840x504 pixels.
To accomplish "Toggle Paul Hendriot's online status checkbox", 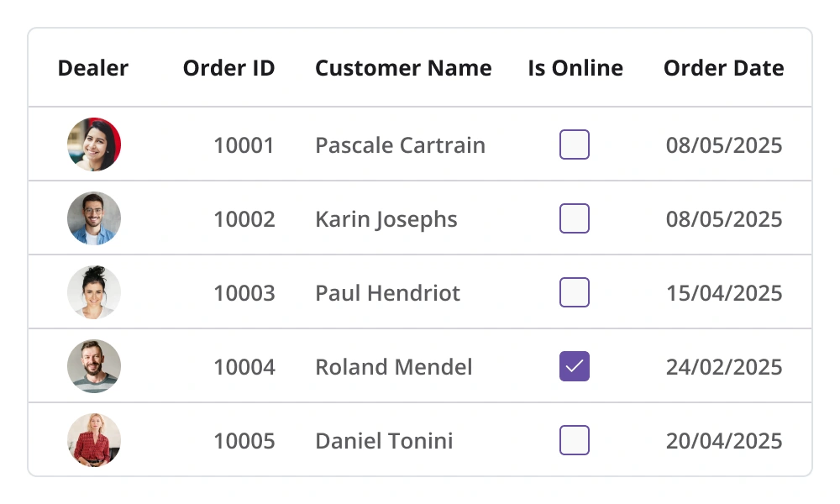I will (x=575, y=292).
